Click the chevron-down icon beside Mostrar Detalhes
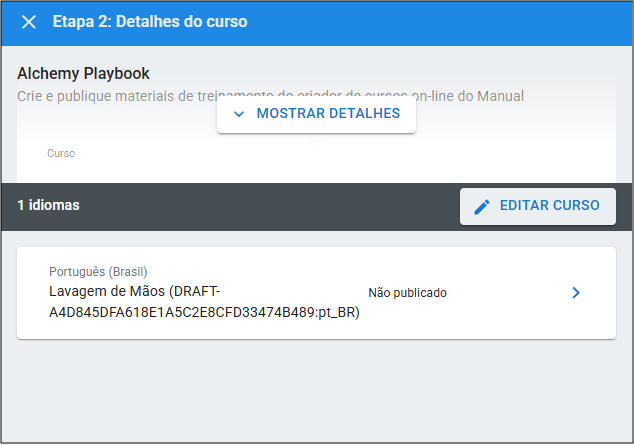 [238, 114]
